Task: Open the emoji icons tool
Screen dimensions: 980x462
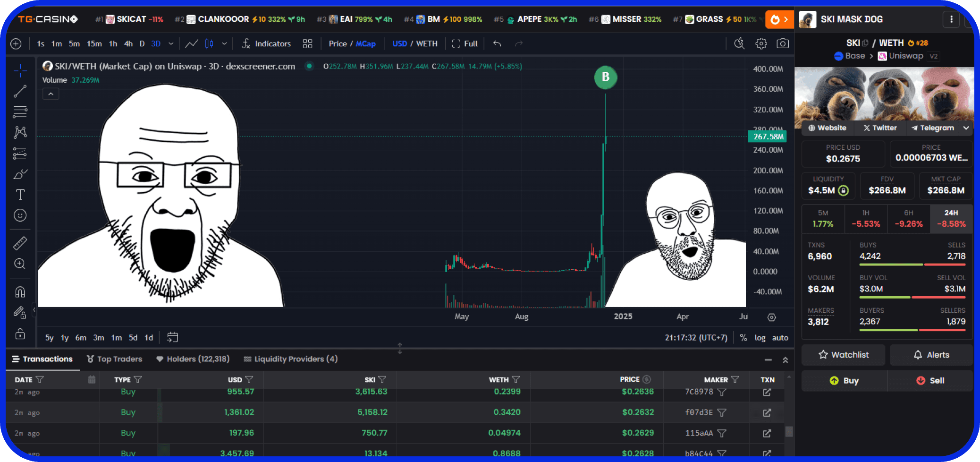Action: click(20, 215)
